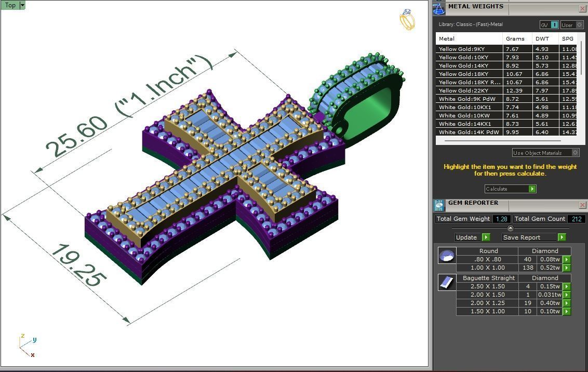Image resolution: width=588 pixels, height=372 pixels.
Task: Click the Total Gem Weight value 1.28
Action: point(501,219)
